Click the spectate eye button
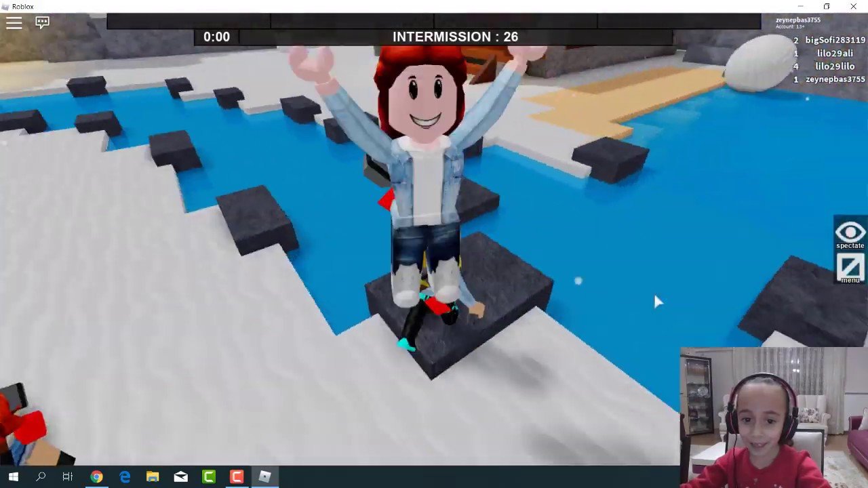 point(850,233)
